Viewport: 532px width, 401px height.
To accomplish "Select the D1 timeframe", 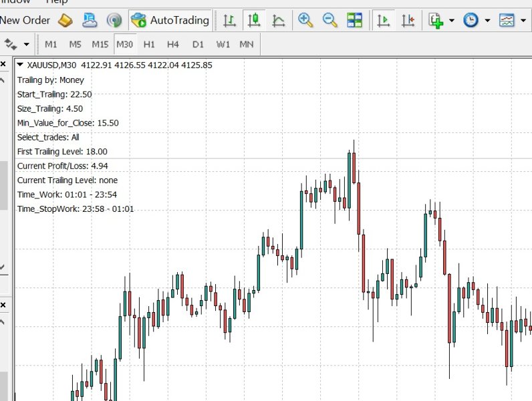I will pos(198,44).
